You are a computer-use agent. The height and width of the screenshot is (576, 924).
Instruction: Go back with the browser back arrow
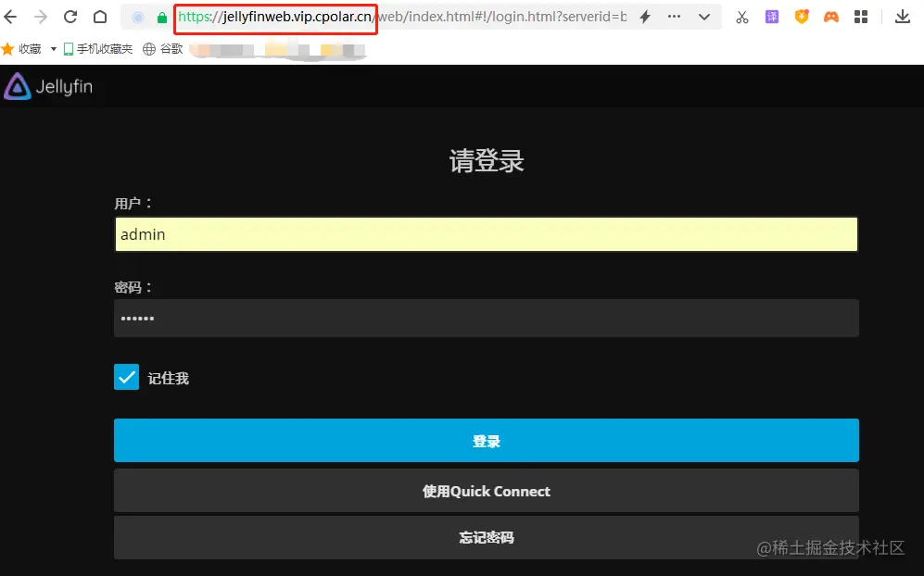(10, 17)
